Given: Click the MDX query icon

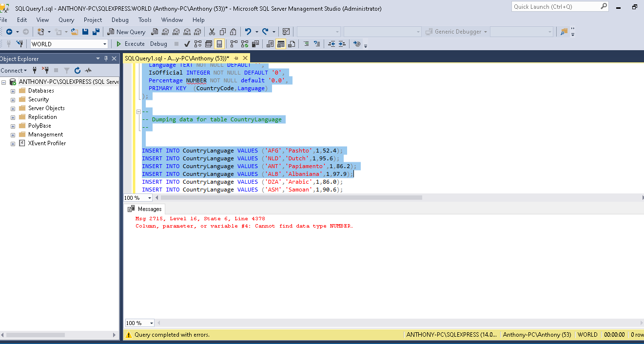Looking at the screenshot, I should [165, 32].
